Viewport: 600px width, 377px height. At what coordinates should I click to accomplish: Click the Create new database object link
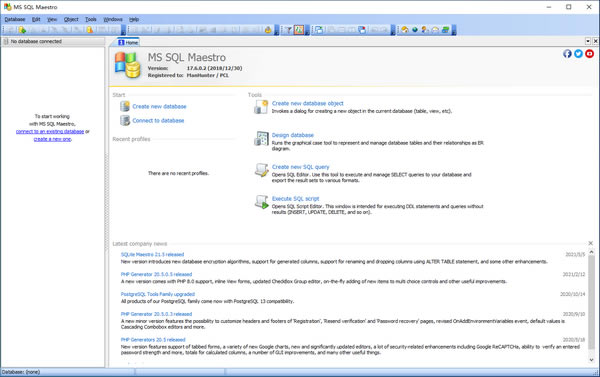click(x=308, y=103)
